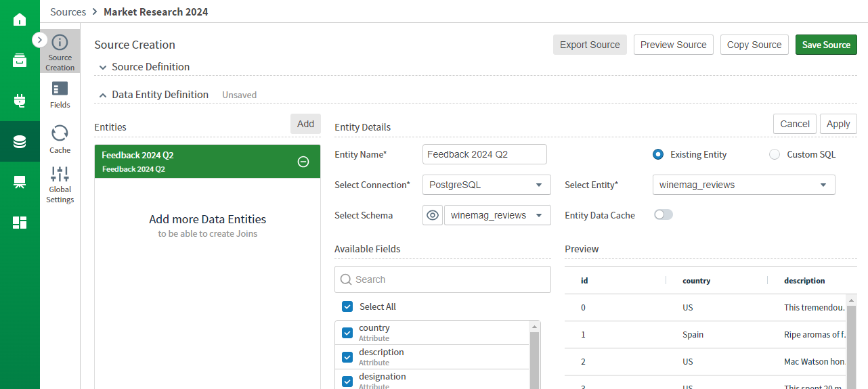868x389 pixels.
Task: Click the connections plug icon in sidebar
Action: click(x=20, y=101)
